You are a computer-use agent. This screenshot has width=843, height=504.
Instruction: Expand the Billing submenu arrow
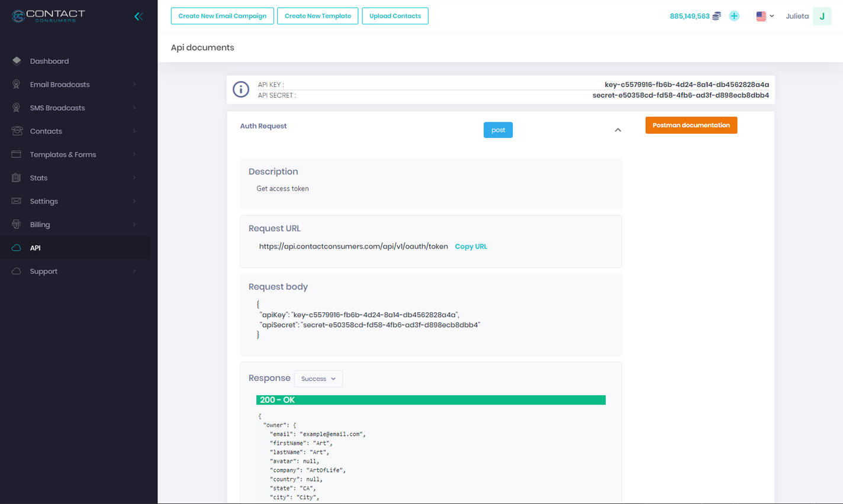134,225
